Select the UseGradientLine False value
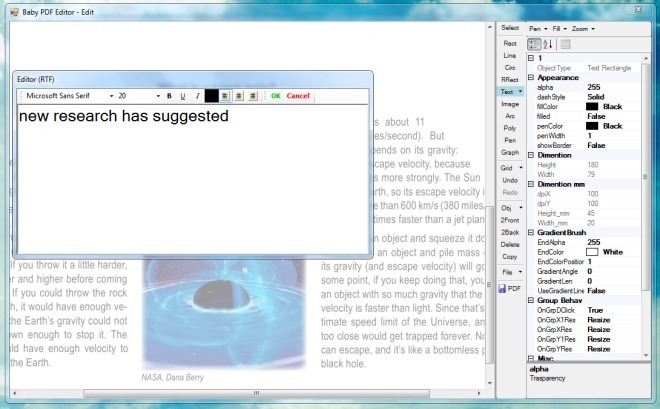660x409 pixels. (x=596, y=291)
